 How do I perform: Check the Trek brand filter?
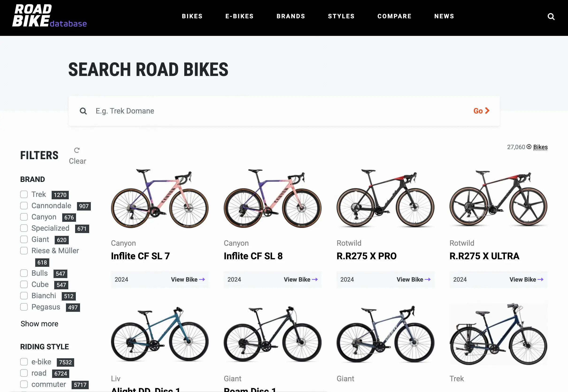24,194
